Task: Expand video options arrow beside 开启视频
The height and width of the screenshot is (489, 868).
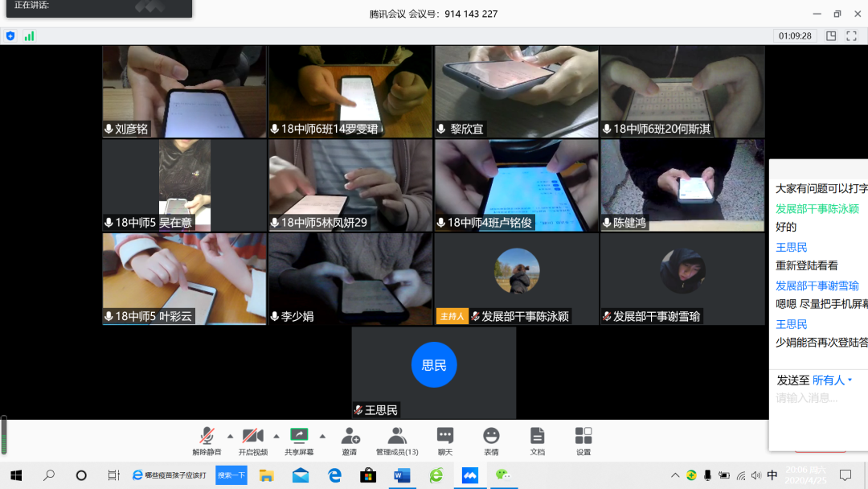Action: (x=276, y=436)
